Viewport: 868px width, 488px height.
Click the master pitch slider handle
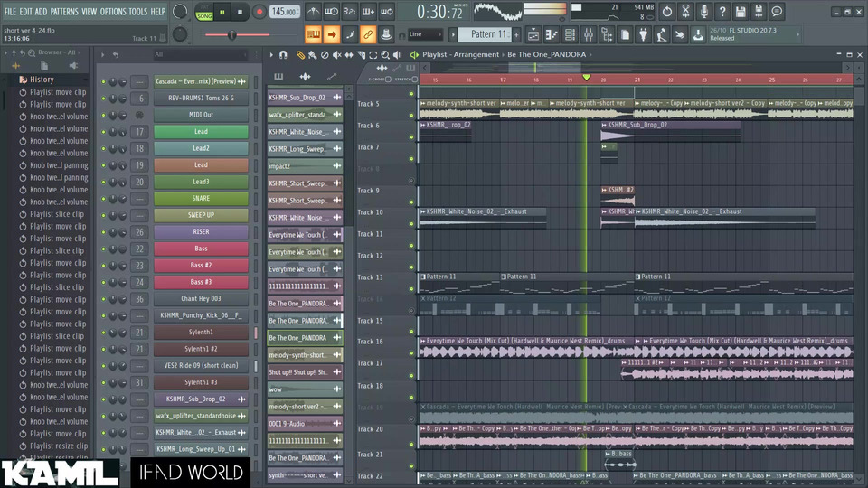pyautogui.click(x=232, y=35)
